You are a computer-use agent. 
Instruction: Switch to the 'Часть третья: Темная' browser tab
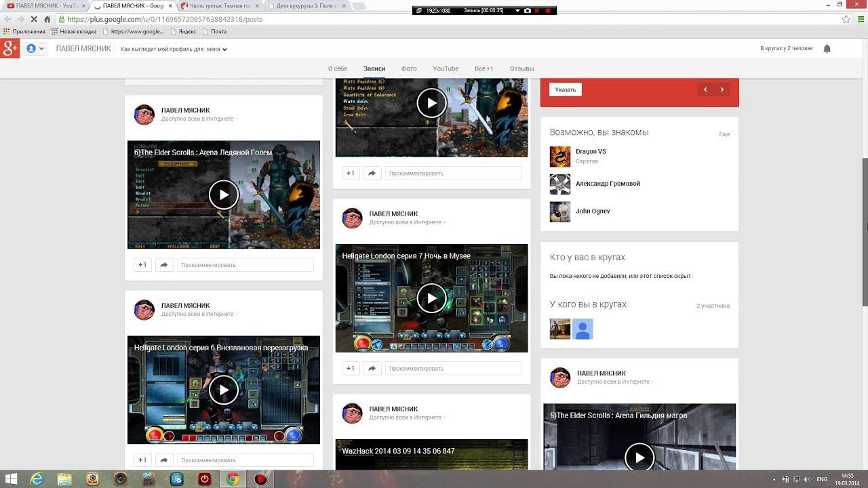pos(222,6)
